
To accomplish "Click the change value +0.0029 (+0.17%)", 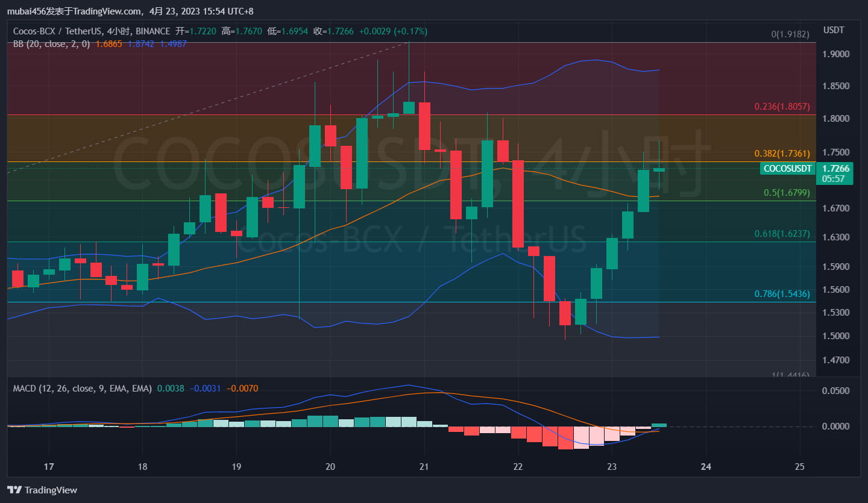I will tap(393, 30).
